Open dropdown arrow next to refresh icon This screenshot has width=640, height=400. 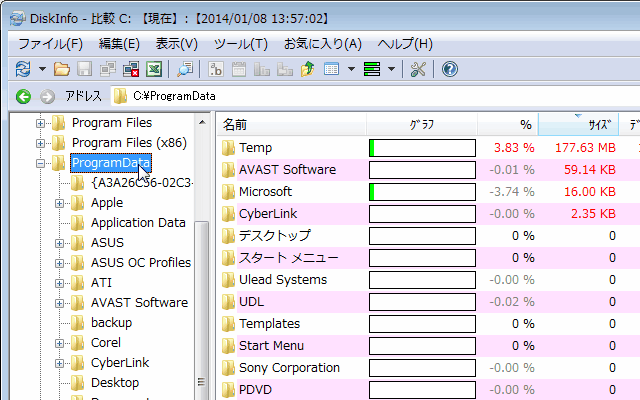pos(43,69)
